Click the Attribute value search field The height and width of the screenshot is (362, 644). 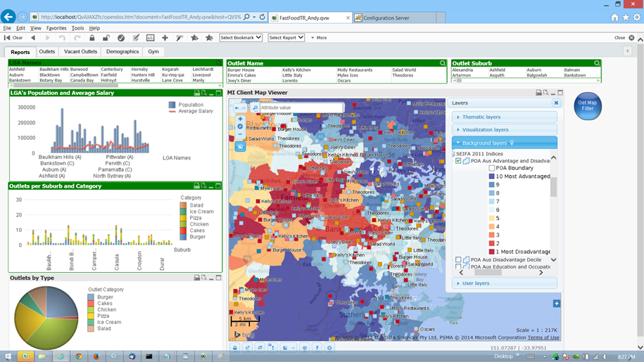pyautogui.click(x=301, y=108)
